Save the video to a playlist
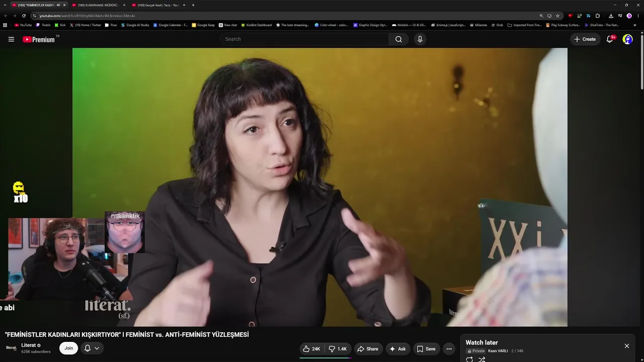This screenshot has width=644, height=362. pos(426,349)
